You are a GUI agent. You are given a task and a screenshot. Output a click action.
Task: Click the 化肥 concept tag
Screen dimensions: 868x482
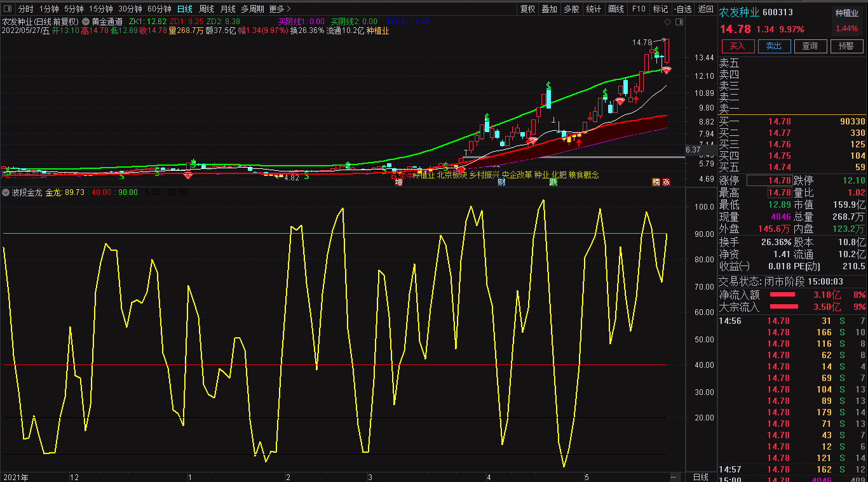(558, 175)
